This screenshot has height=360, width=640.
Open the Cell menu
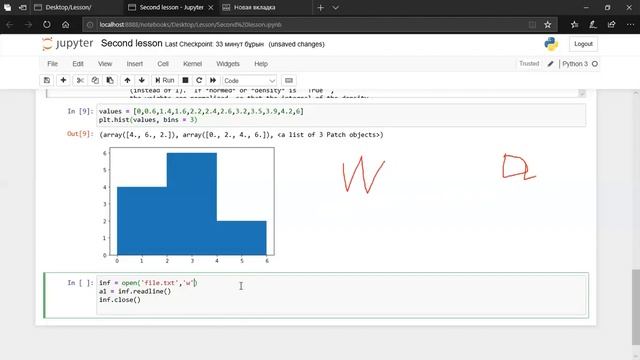coord(163,64)
